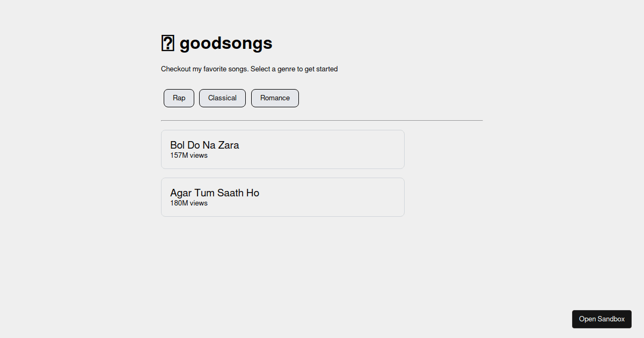644x338 pixels.
Task: Select the Agar Tum Saath Ho card
Action: (282, 197)
